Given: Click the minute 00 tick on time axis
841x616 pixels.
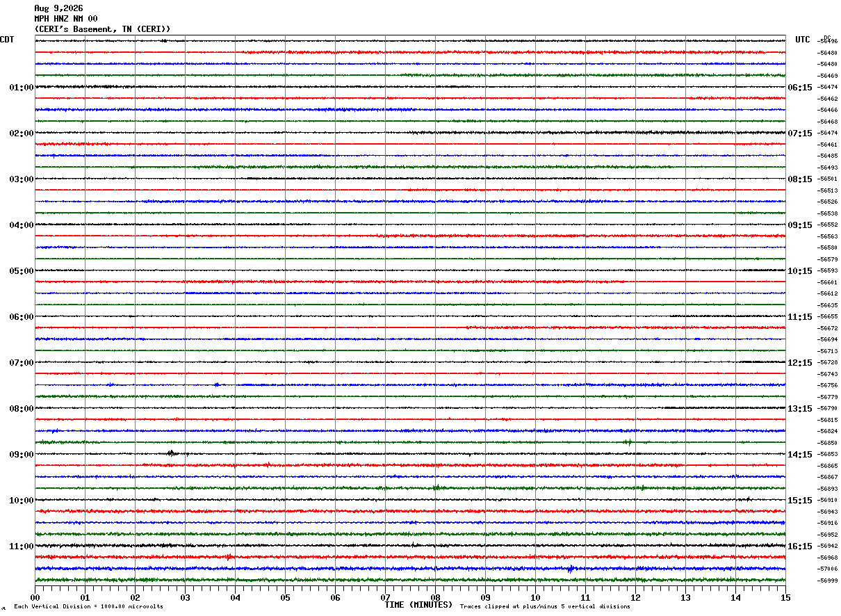Looking at the screenshot, I should coord(35,597).
